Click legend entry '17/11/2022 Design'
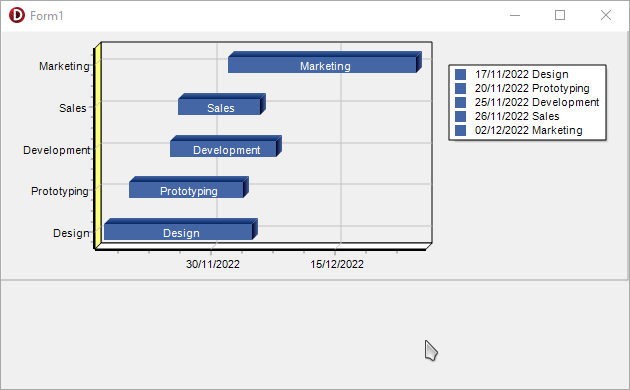Viewport: 630px width, 390px height. [x=522, y=74]
